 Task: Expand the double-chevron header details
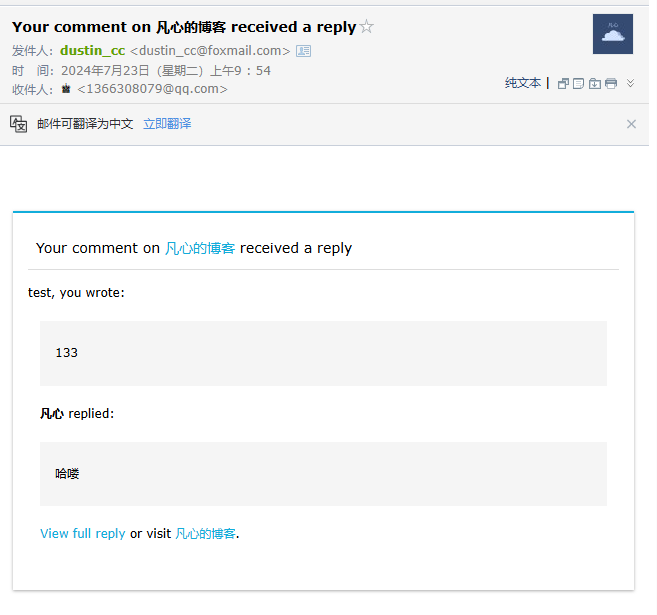(630, 83)
